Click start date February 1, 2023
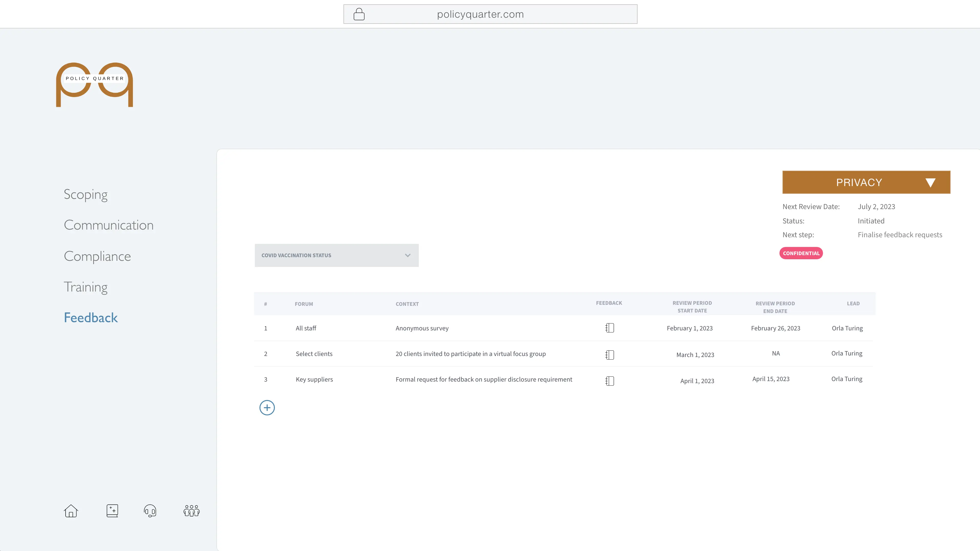The width and height of the screenshot is (980, 551). pos(690,328)
